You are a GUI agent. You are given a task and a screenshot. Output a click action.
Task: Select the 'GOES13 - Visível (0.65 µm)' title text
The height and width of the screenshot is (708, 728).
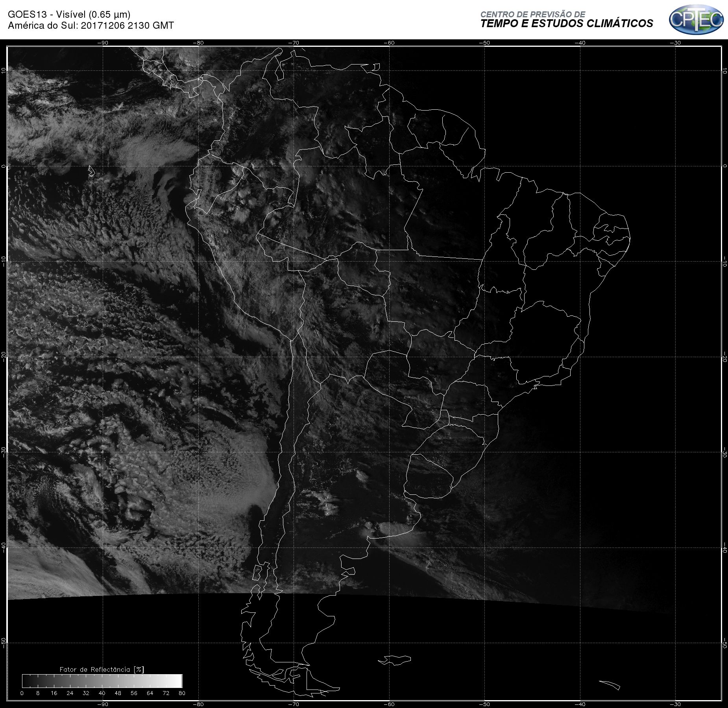pyautogui.click(x=69, y=15)
